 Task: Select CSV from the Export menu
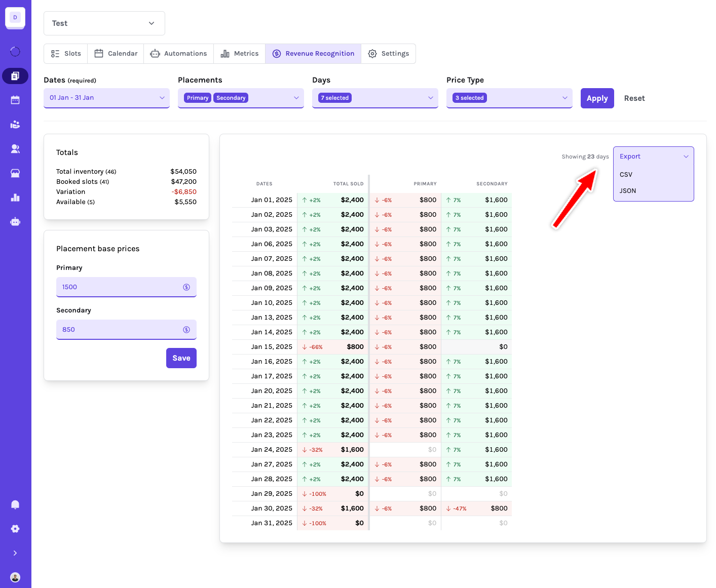626,175
